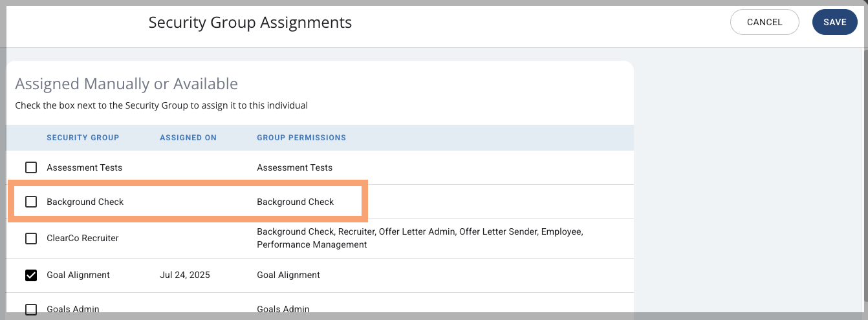Click the SAVE button
Screen dimensions: 868x320
[834, 22]
